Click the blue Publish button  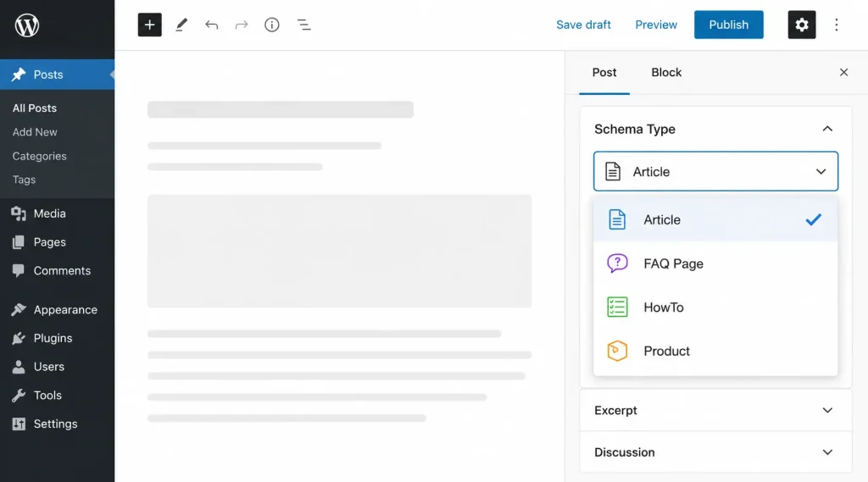point(728,25)
